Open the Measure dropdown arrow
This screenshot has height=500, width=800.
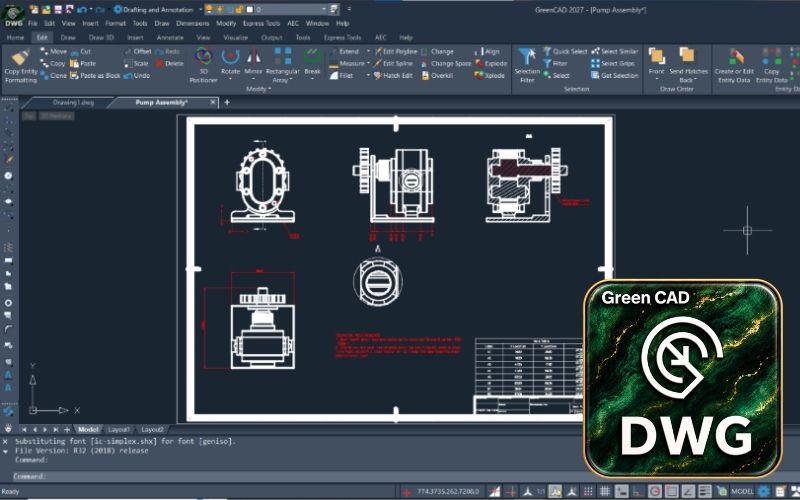[x=368, y=63]
